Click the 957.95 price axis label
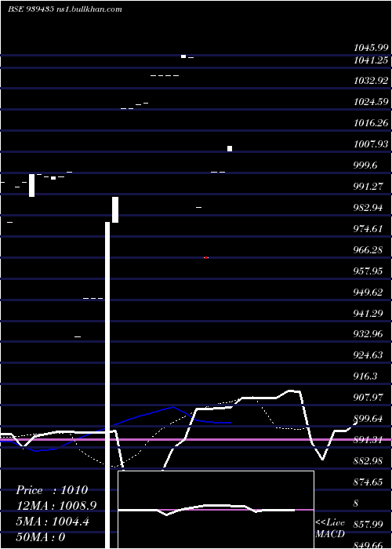Viewport: 392px width, 549px height. (x=368, y=271)
